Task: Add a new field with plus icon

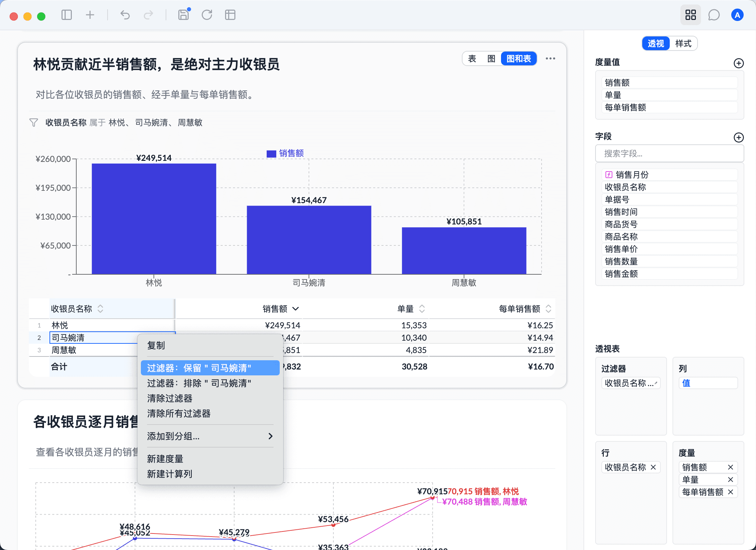Action: coord(738,137)
